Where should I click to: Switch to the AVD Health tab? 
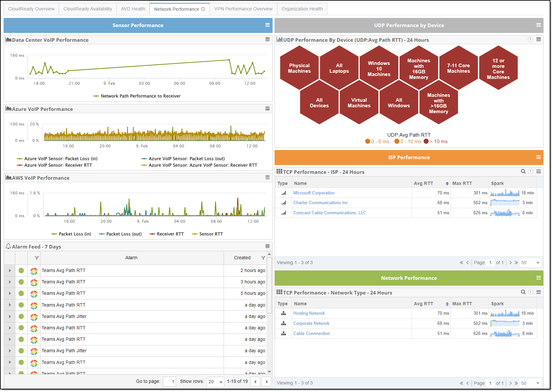[x=133, y=9]
